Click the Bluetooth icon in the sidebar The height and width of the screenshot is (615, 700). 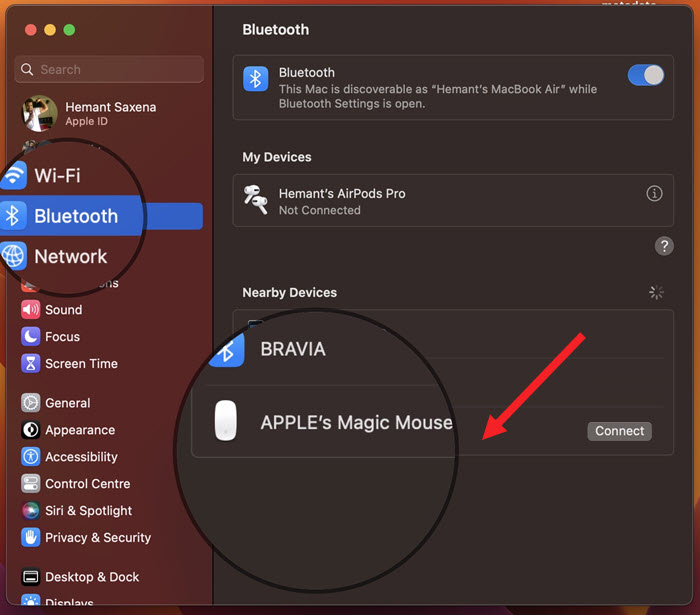[x=13, y=216]
